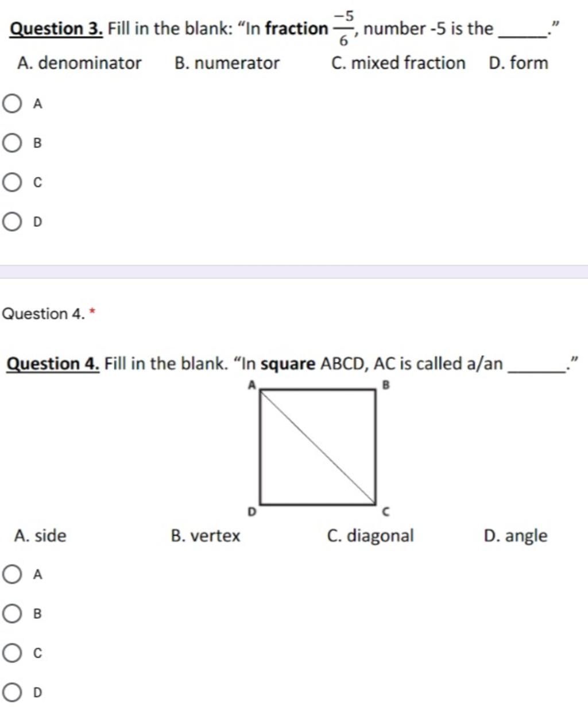Click the "B. vertex" answer text
The image size is (588, 714).
[x=206, y=536]
